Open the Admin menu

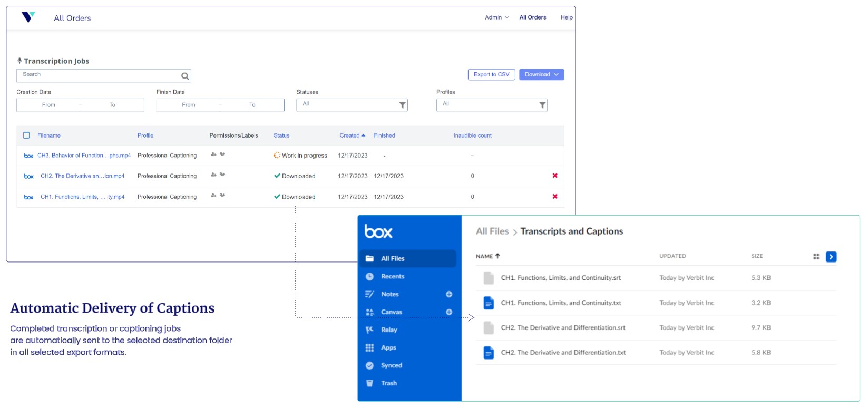[496, 17]
